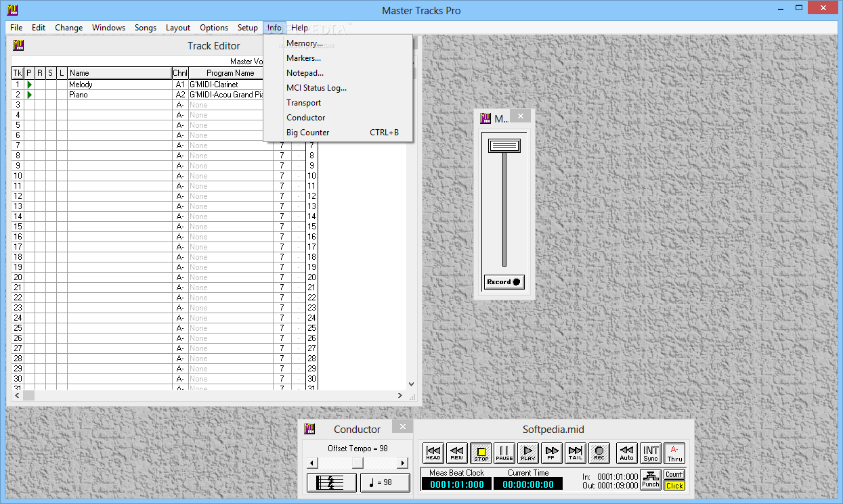843x504 pixels.
Task: Close the master volume window
Action: click(x=521, y=116)
